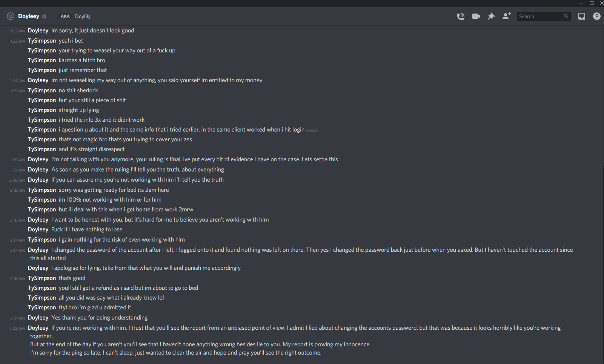Click Doyleey's online status indicator
Image resolution: width=604 pixels, height=364 pixels.
[x=44, y=16]
